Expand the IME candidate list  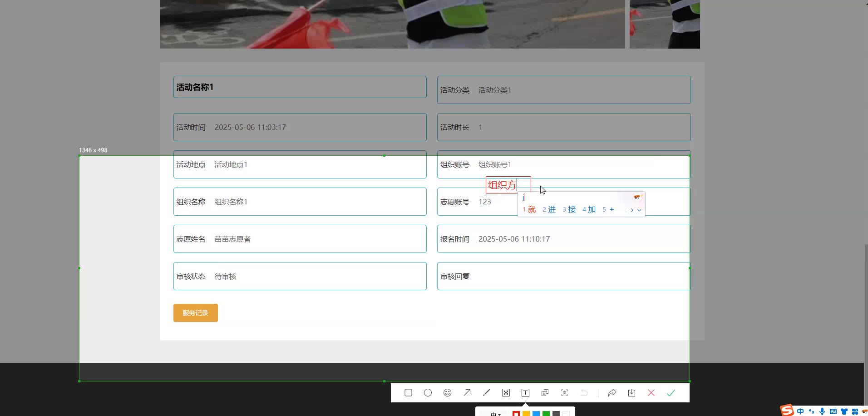click(639, 210)
